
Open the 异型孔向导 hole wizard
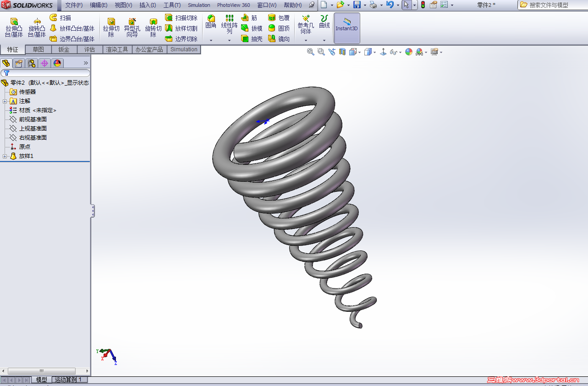pyautogui.click(x=132, y=27)
